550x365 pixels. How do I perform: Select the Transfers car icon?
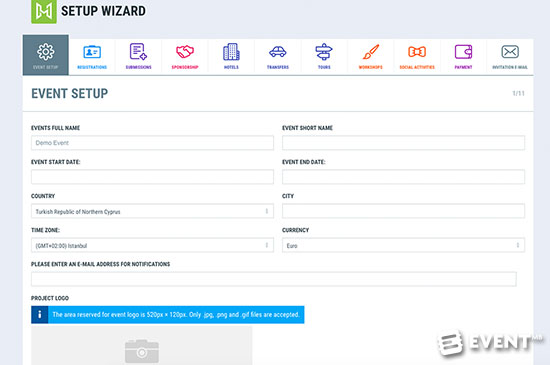[277, 52]
